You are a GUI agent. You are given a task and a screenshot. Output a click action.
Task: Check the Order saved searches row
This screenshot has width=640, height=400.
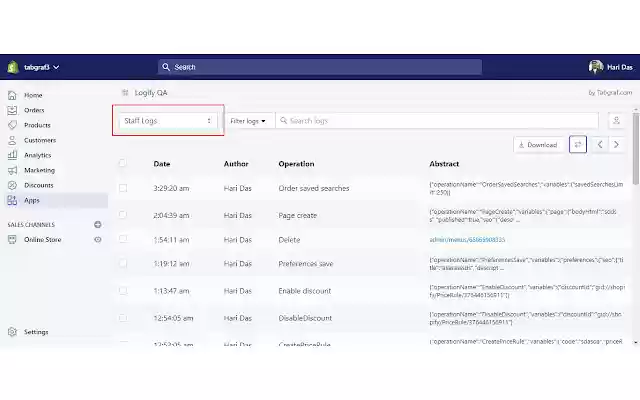[x=122, y=188]
